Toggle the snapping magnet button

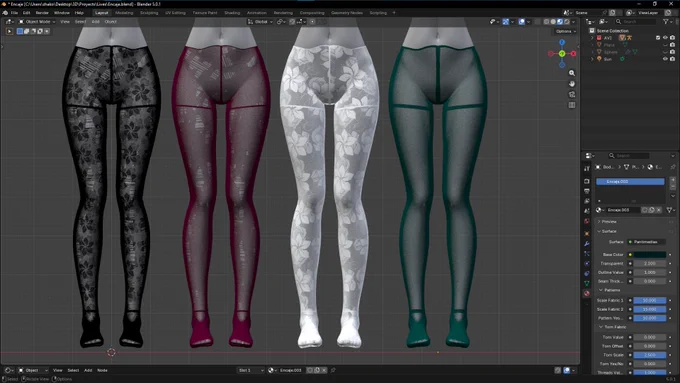coord(292,22)
